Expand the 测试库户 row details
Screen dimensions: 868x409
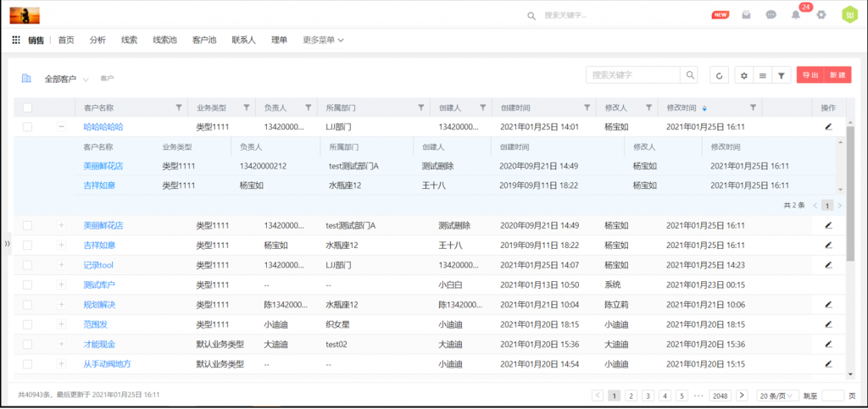(x=61, y=285)
